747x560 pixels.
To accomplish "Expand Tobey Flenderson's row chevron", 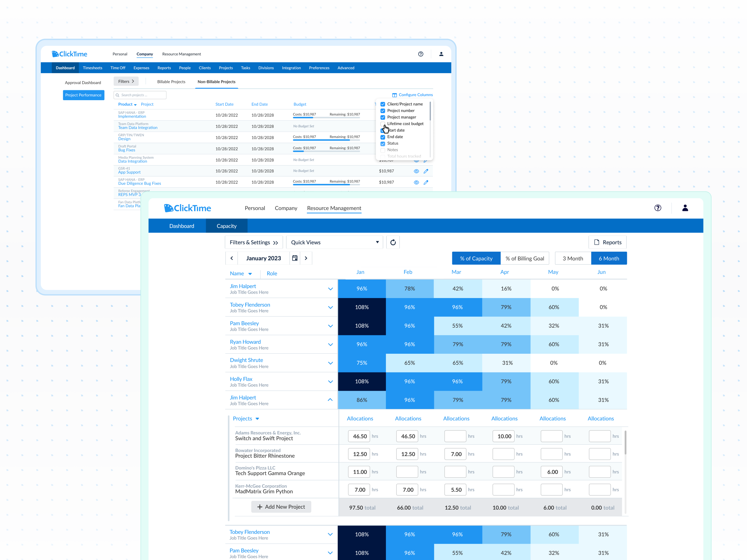I will (330, 307).
